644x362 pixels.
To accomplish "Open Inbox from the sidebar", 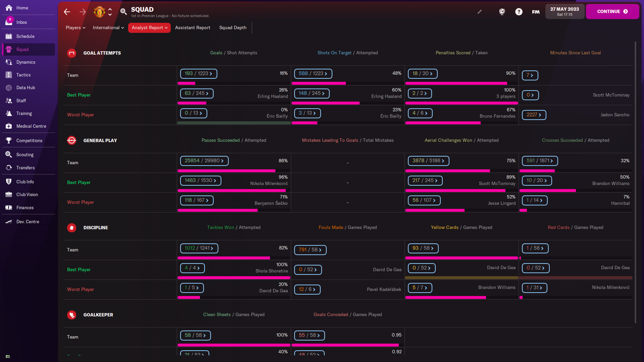I will (x=22, y=22).
